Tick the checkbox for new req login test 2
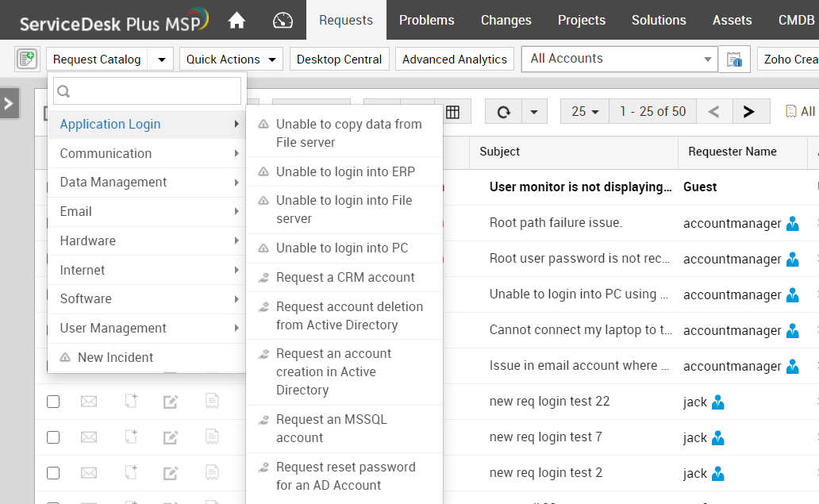Screen dimensions: 819x504 pyautogui.click(x=53, y=473)
